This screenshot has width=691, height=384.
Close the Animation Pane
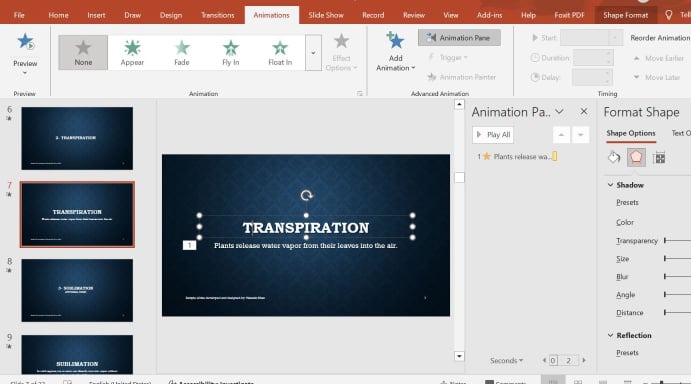coord(584,112)
